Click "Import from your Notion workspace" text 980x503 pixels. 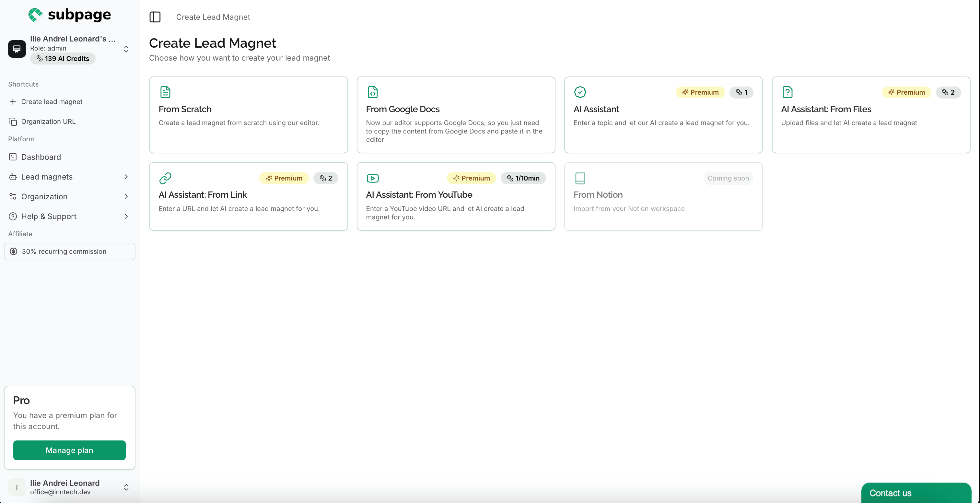[x=629, y=208]
